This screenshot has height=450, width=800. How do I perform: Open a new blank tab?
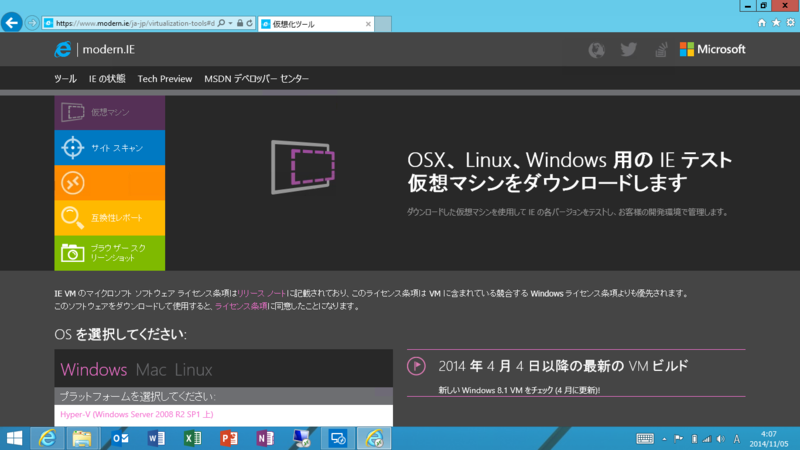383,24
